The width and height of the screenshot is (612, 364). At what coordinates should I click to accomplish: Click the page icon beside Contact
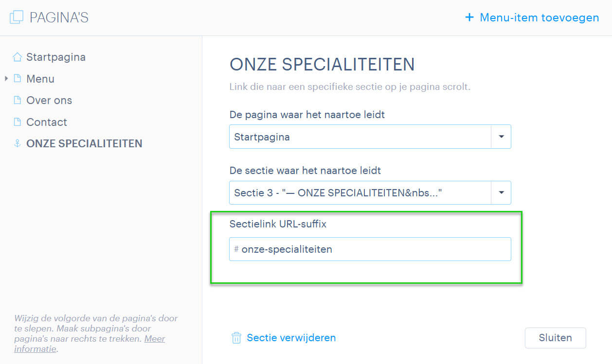pos(17,122)
